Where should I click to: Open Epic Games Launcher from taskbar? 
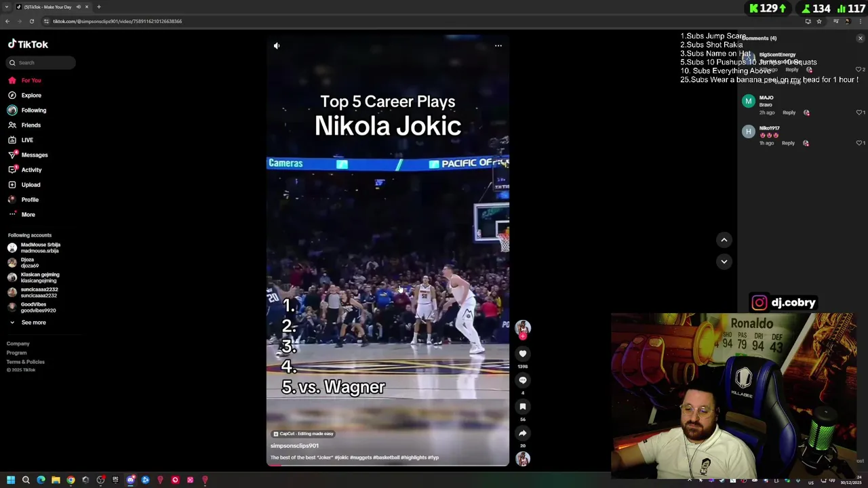(115, 480)
